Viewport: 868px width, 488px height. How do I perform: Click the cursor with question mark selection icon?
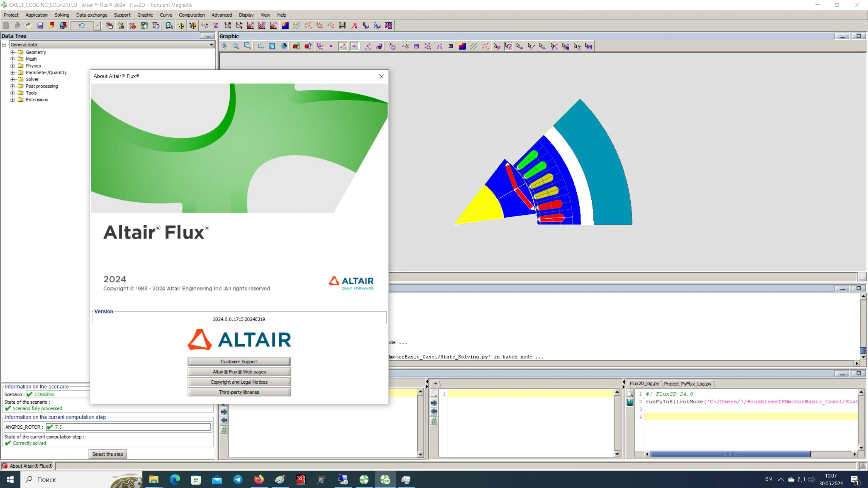[508, 46]
